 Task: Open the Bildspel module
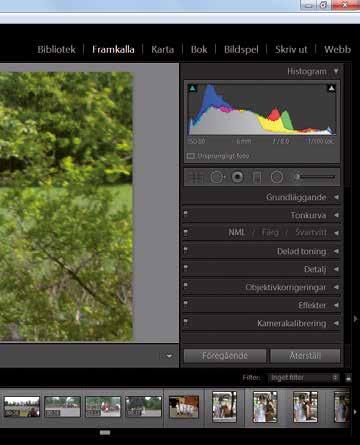click(241, 50)
